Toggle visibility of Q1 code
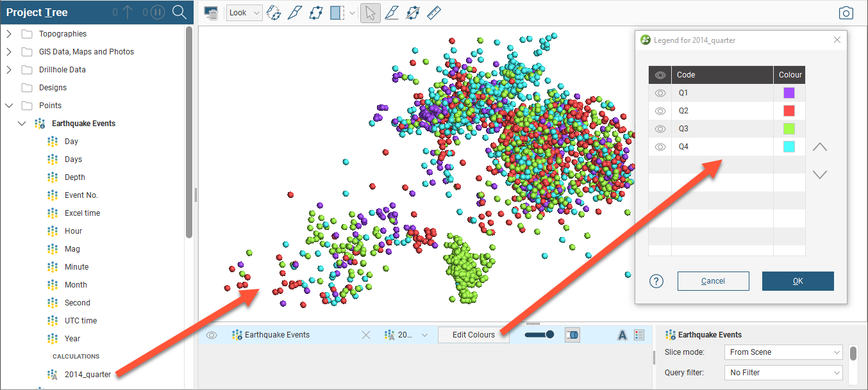This screenshot has height=390, width=868. [x=660, y=93]
